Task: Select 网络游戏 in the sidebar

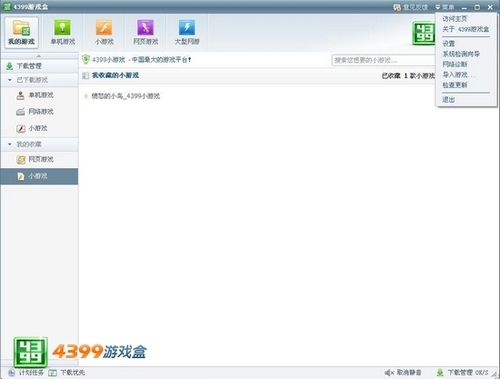Action: [x=39, y=112]
